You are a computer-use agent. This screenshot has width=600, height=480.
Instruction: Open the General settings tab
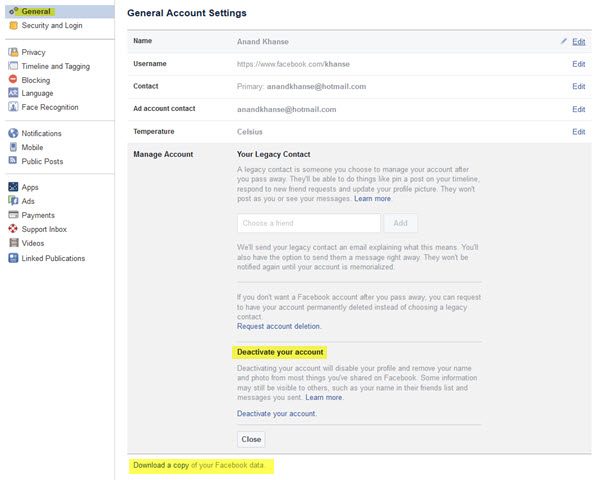click(x=36, y=12)
